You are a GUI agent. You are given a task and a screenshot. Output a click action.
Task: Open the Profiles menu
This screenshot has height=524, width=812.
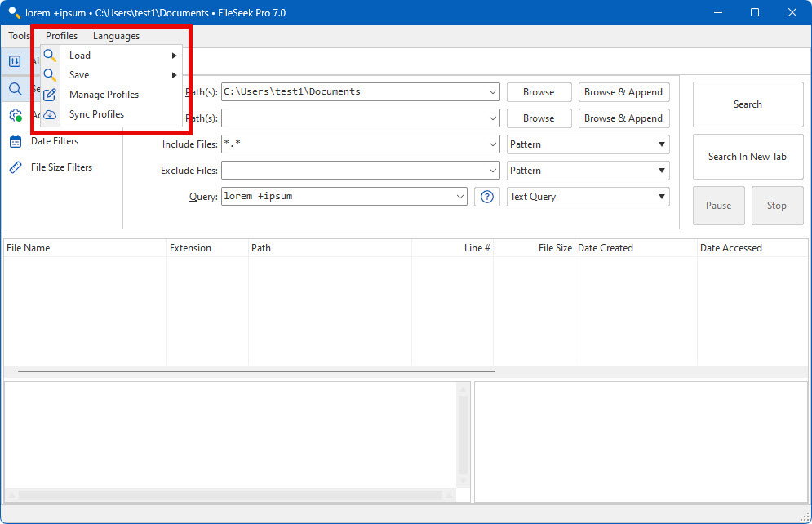pos(62,36)
